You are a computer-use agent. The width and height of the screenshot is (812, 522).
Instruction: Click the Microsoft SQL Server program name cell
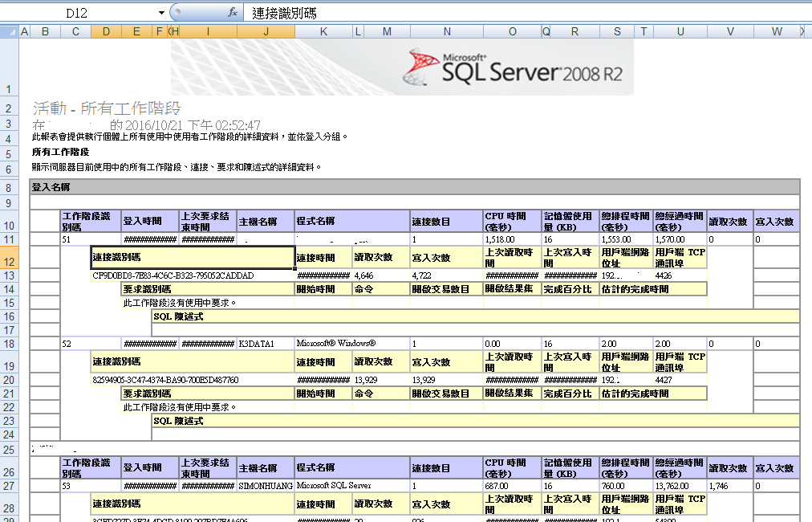(x=352, y=486)
